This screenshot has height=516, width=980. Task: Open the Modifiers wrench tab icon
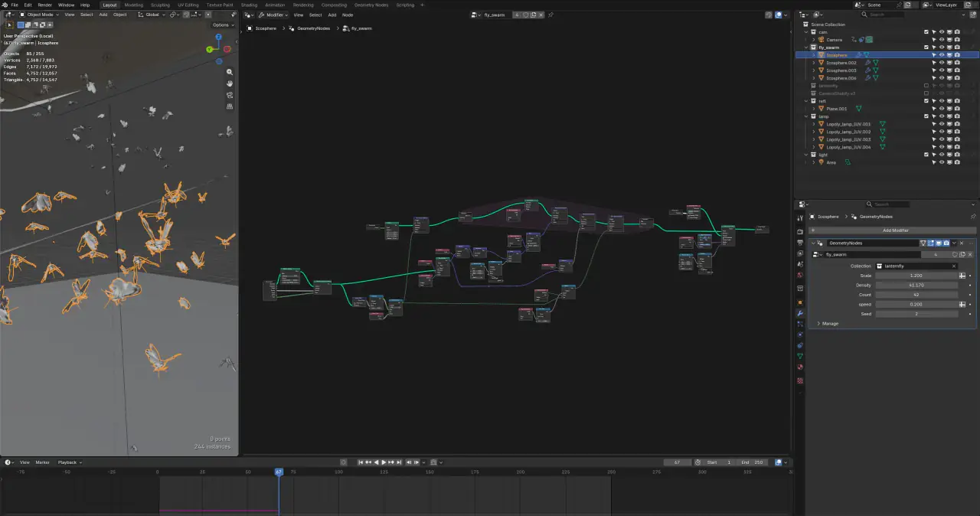coord(800,313)
